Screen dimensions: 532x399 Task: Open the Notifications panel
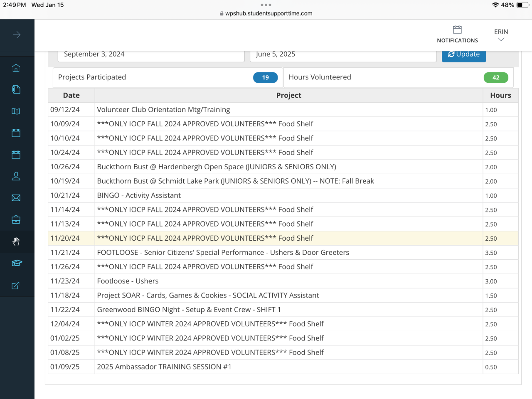(457, 34)
